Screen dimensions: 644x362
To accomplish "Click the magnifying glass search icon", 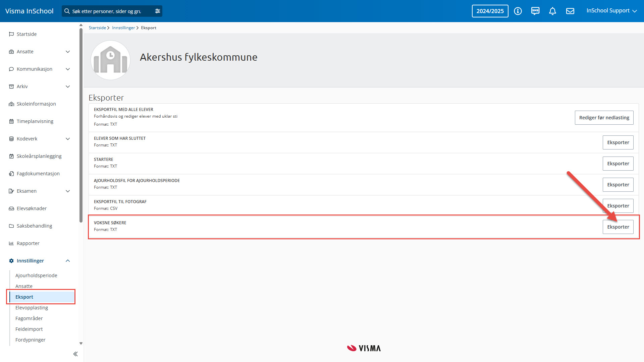I will tap(67, 11).
